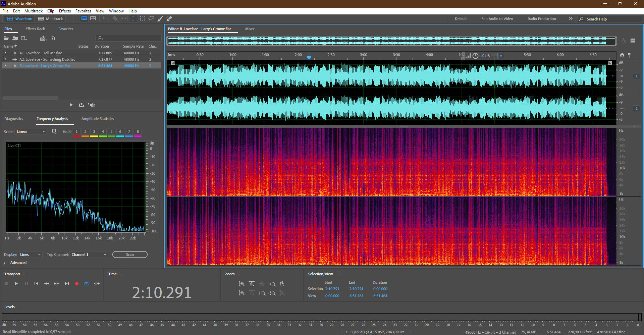Viewport: 644px width, 335px height.
Task: Show the Spectral Pitch Display
Action: 93,18
